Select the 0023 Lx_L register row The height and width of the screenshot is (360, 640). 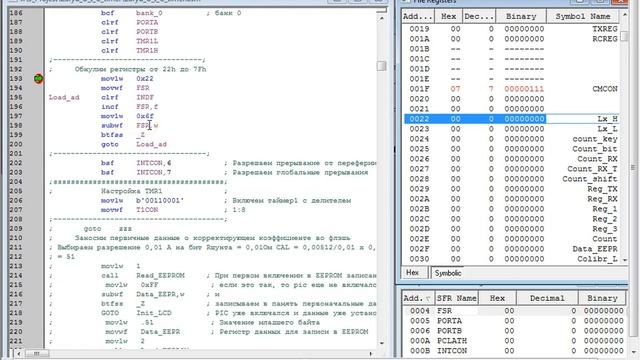[x=511, y=129]
